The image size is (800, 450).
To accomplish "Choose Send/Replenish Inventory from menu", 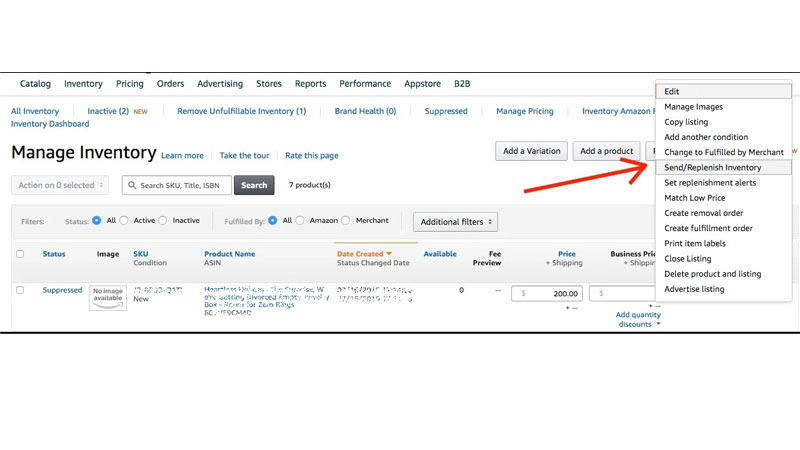I will click(x=723, y=167).
